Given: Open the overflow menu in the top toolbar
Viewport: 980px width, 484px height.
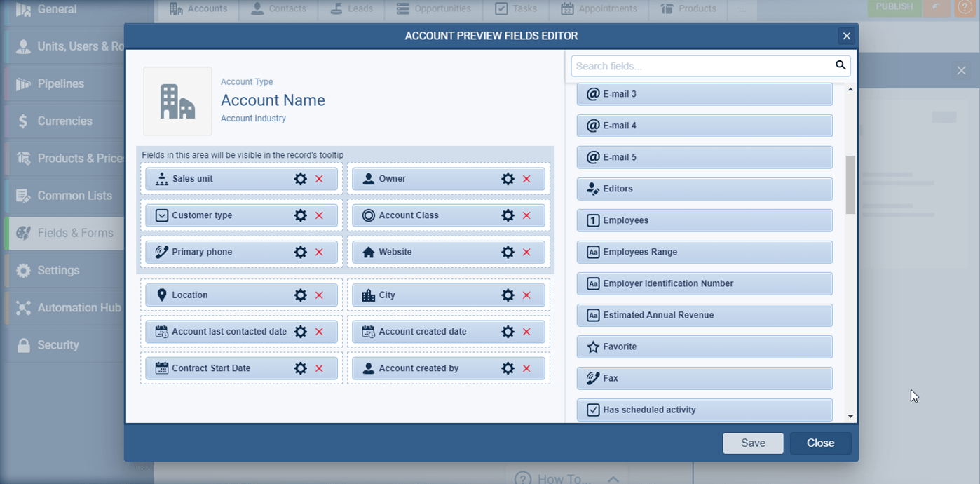Looking at the screenshot, I should pos(742,8).
